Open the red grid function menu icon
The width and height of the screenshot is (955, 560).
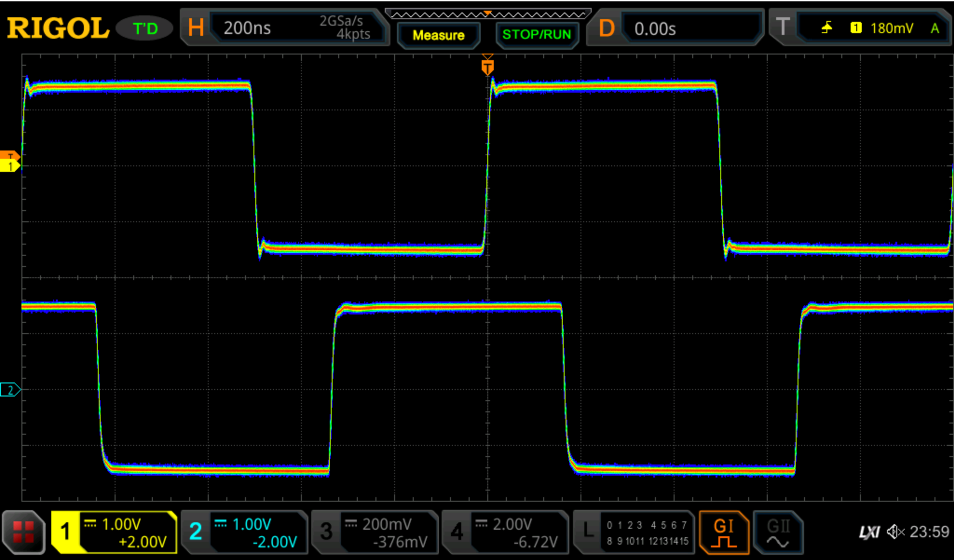point(23,532)
